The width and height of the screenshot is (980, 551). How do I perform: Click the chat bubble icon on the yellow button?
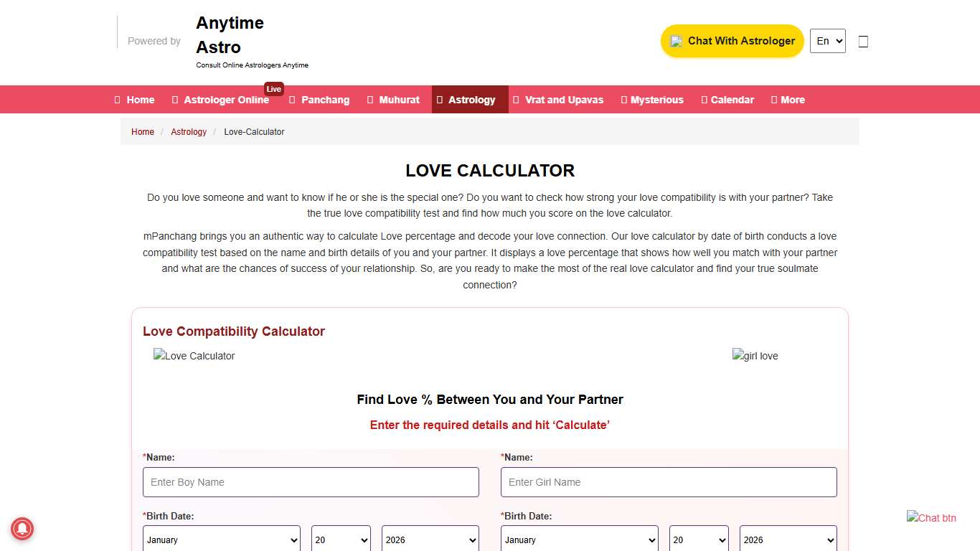(x=675, y=41)
